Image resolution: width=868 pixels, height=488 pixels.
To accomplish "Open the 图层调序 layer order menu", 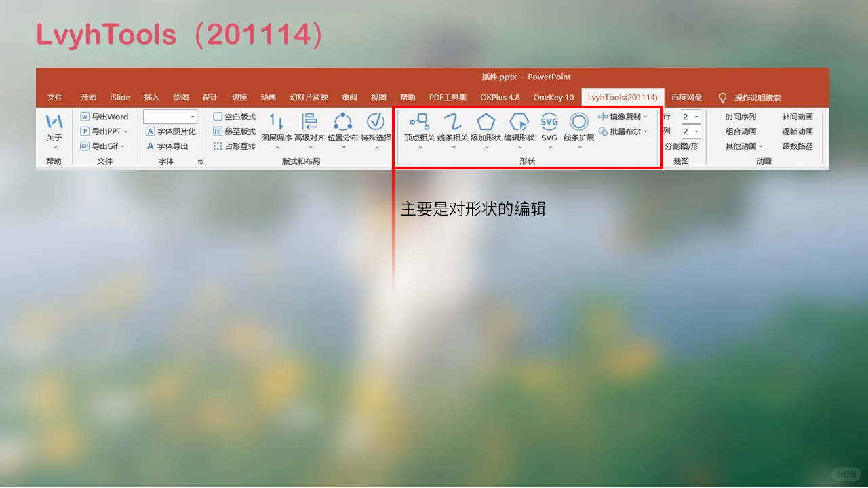I will (x=277, y=130).
